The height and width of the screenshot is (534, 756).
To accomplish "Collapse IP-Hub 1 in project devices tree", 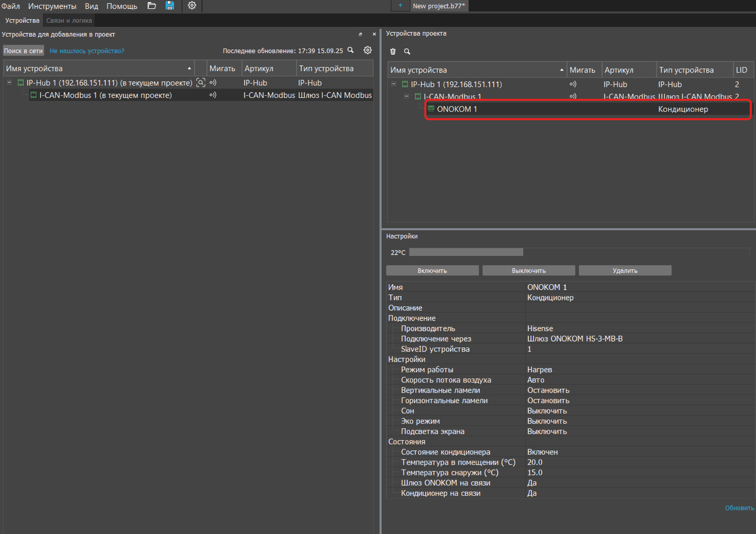I will pyautogui.click(x=394, y=84).
